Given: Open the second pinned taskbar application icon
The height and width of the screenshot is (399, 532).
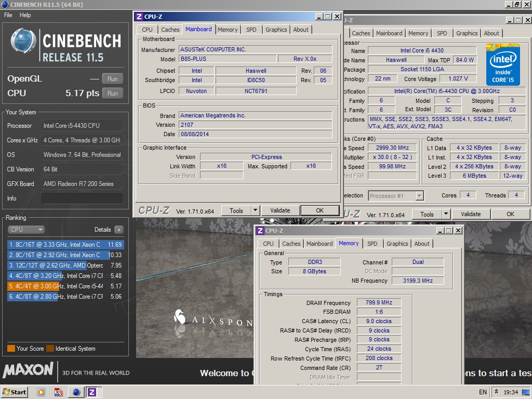Looking at the screenshot, I should coord(58,392).
